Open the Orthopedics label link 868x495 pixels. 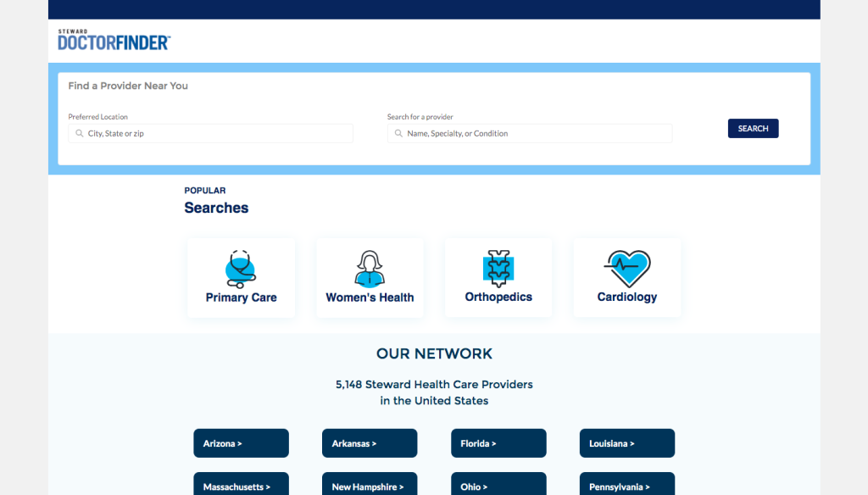tap(498, 297)
